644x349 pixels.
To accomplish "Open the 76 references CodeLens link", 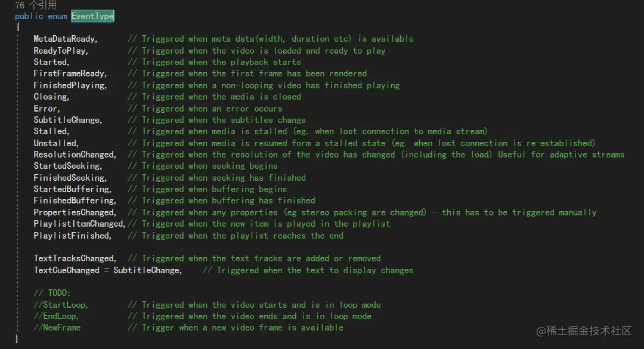I will point(35,5).
